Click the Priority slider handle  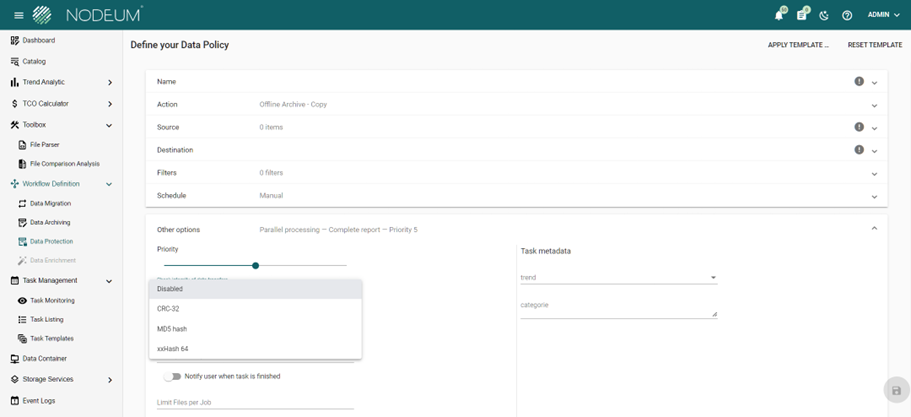coord(256,265)
